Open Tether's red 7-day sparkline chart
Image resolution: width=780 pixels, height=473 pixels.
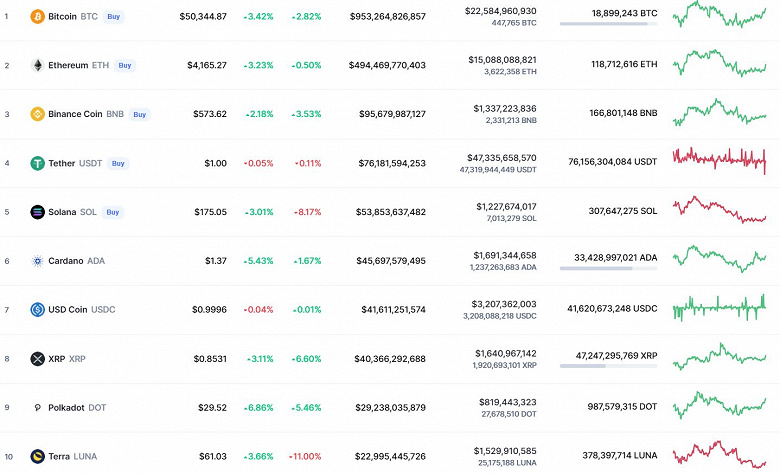[719, 160]
